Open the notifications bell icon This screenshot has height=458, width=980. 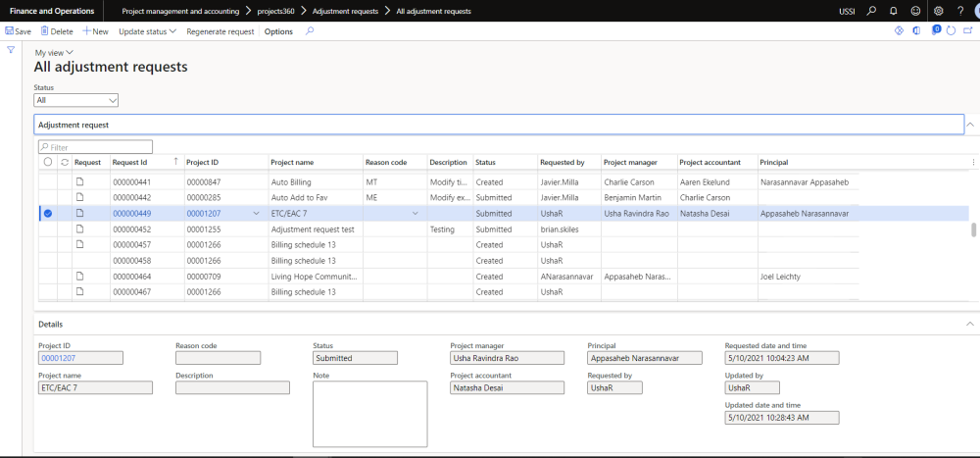(x=894, y=11)
